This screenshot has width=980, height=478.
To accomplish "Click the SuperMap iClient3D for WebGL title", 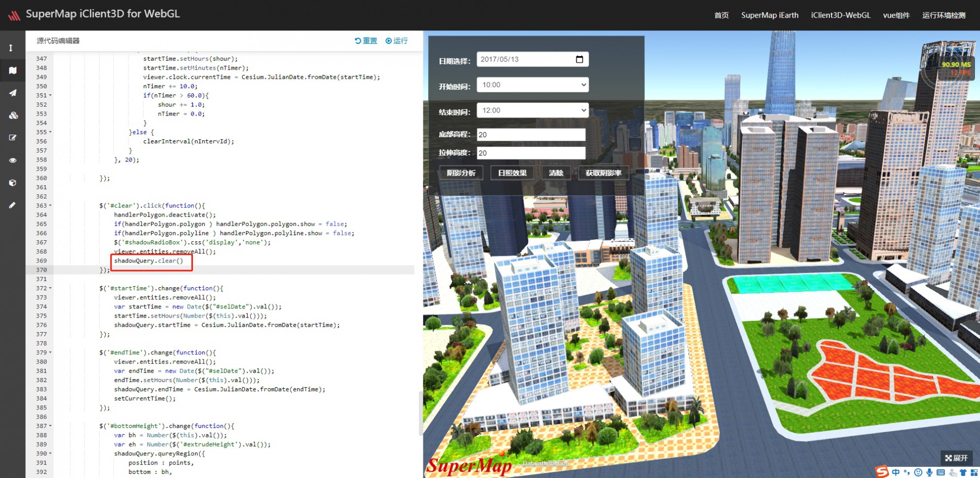I will coord(103,14).
